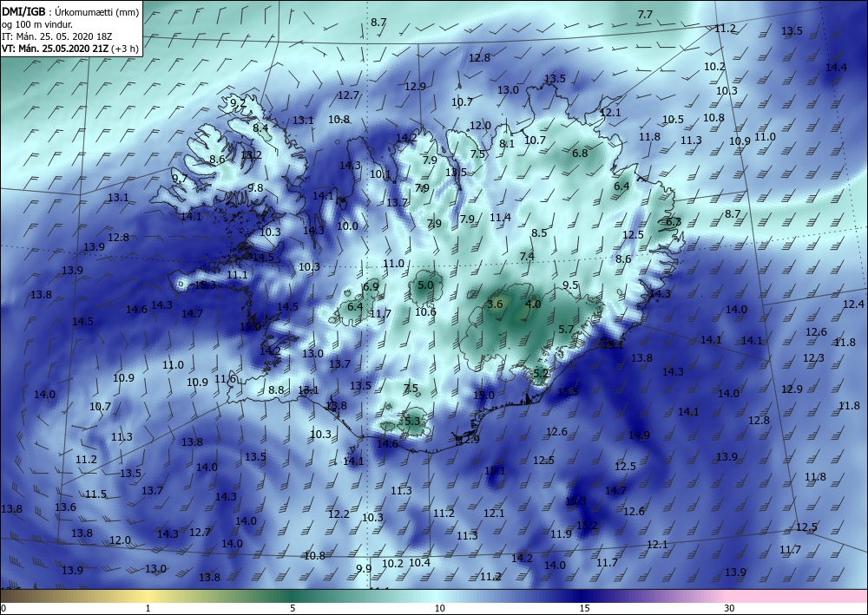Screen dimensions: 868x615
Task: Click the map value 11.1
Action: click(237, 274)
